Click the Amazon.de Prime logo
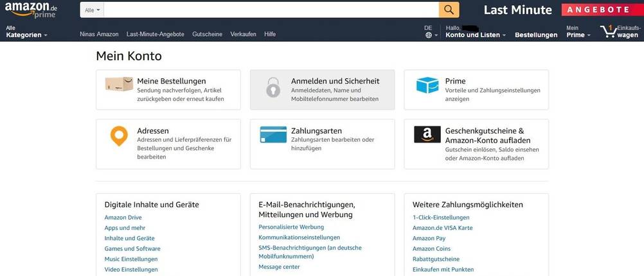644x276 pixels. [31, 10]
